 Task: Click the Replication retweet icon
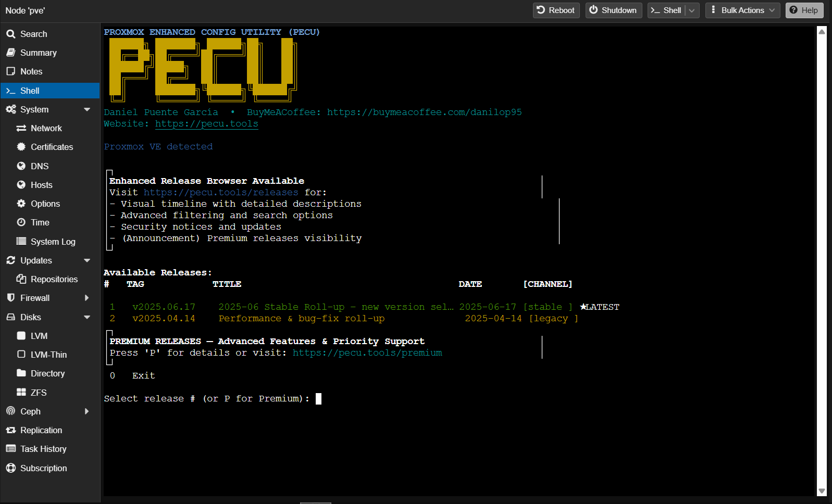[10, 430]
